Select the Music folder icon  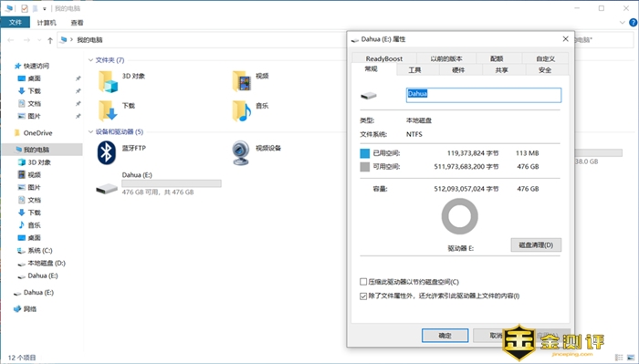pos(241,111)
